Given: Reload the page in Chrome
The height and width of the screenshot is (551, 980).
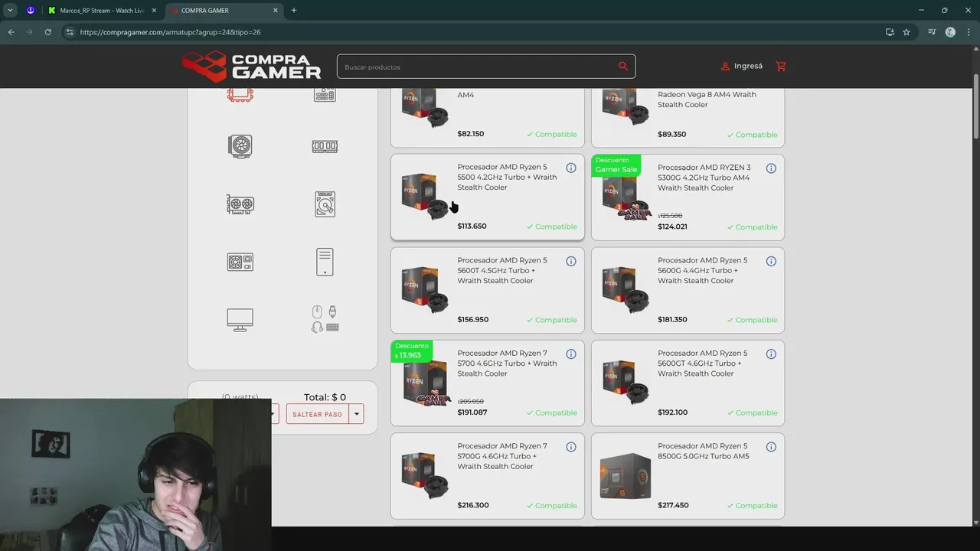Looking at the screenshot, I should click(47, 32).
